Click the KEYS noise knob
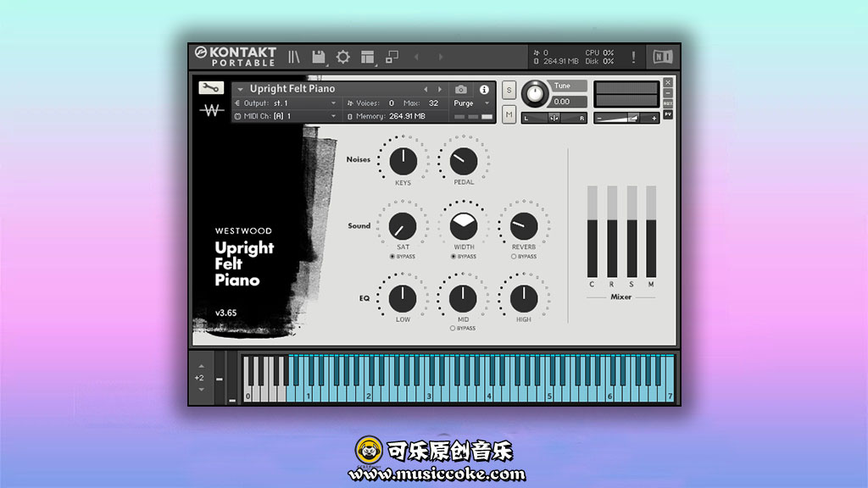The image size is (868, 488). point(403,161)
